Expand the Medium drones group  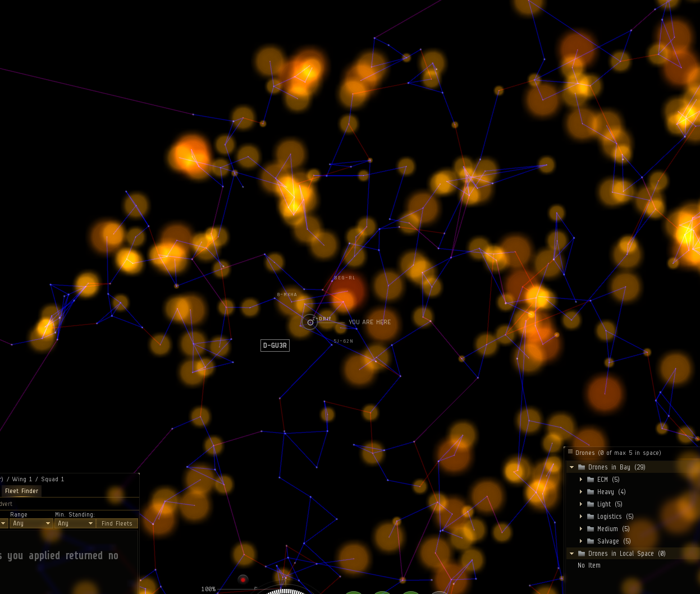pyautogui.click(x=581, y=529)
